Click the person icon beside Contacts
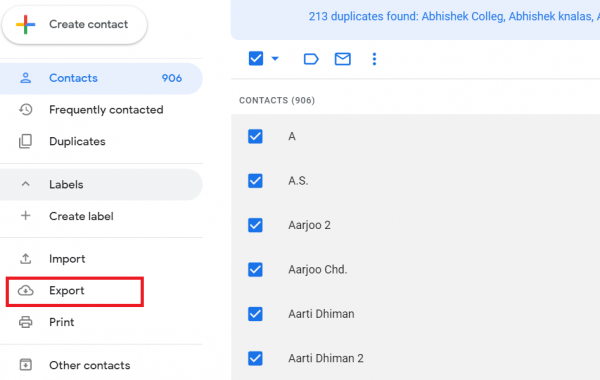The width and height of the screenshot is (600, 380). click(26, 78)
